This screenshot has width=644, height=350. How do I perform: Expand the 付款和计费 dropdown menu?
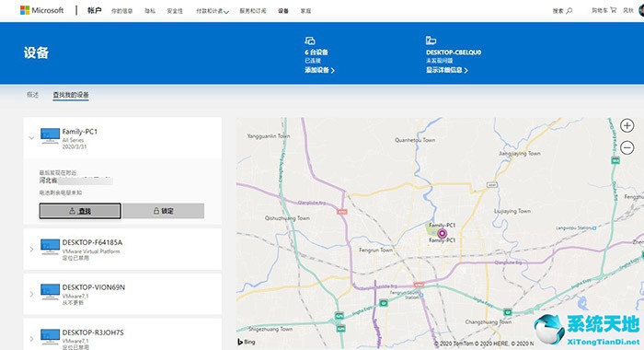[x=213, y=11]
